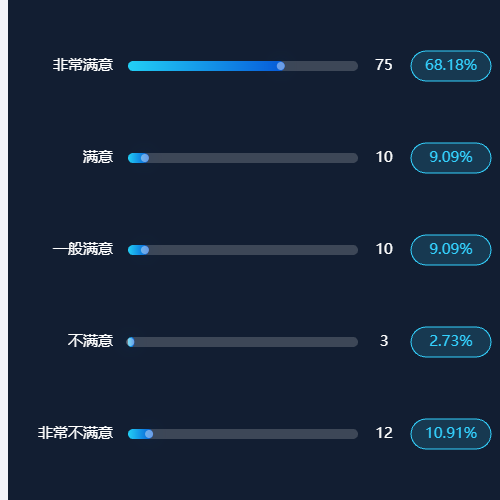Click the 不满意 progress bar handle
Image resolution: width=500 pixels, height=500 pixels.
pyautogui.click(x=131, y=342)
